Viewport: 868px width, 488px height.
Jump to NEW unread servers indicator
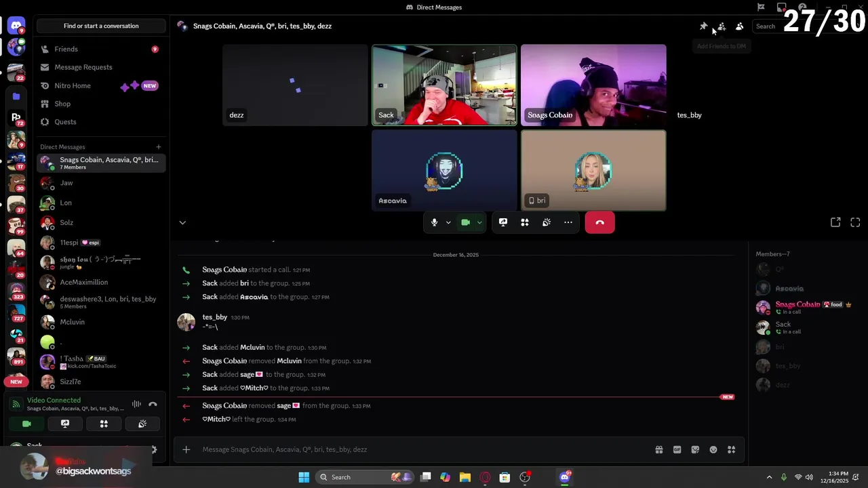tap(16, 382)
